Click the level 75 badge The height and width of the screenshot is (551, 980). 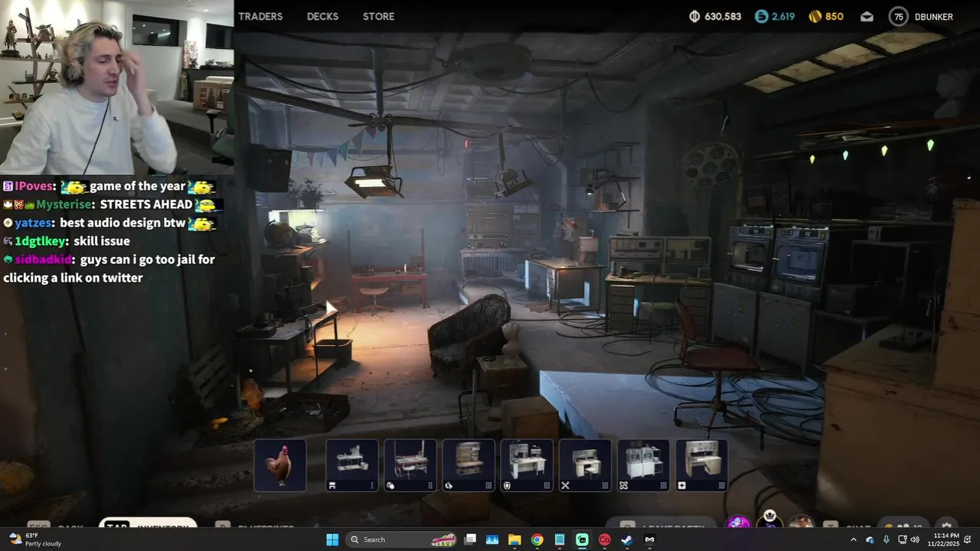point(899,16)
